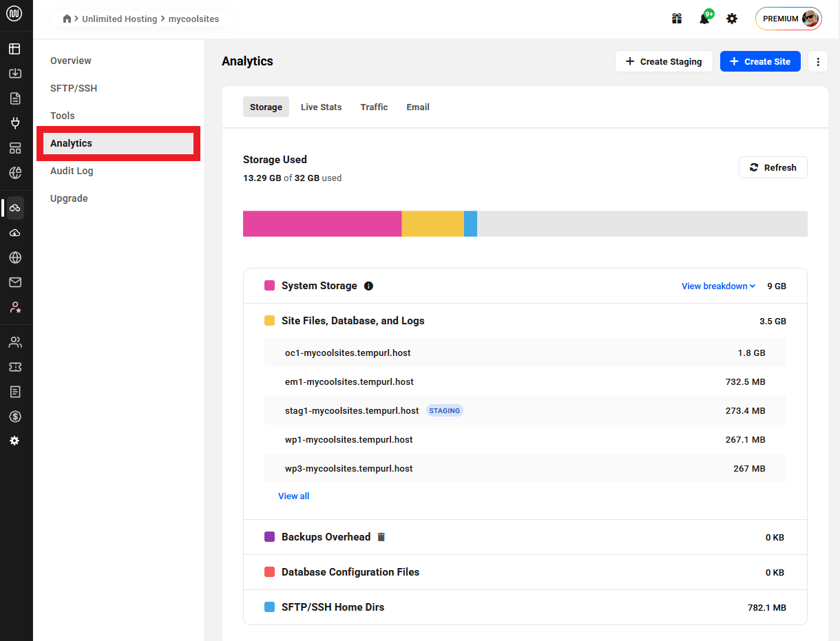
Task: Open the dollar coin billing sidebar icon
Action: [x=15, y=417]
